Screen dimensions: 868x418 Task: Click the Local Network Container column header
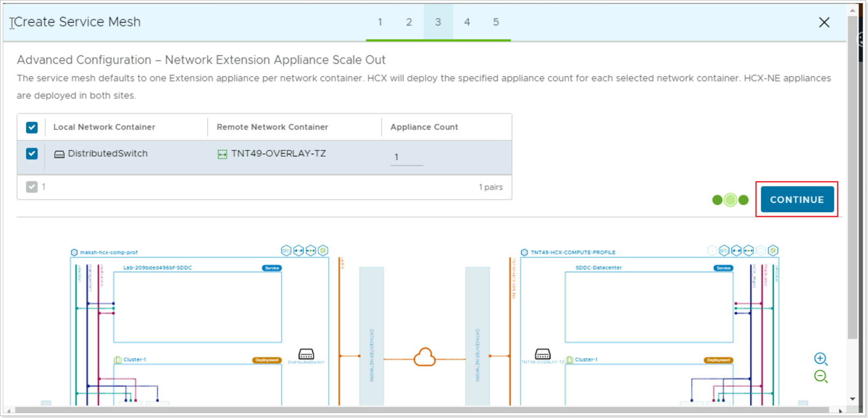pyautogui.click(x=104, y=127)
